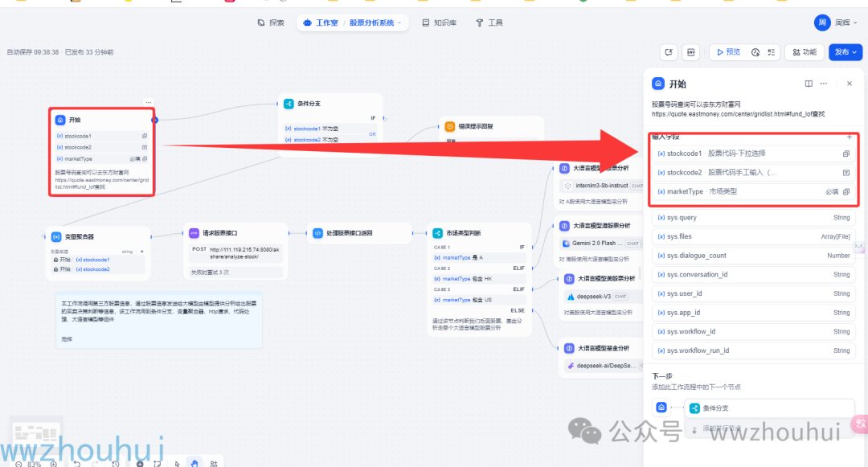The width and height of the screenshot is (868, 467).
Task: Select the hand pan tool
Action: 194,463
